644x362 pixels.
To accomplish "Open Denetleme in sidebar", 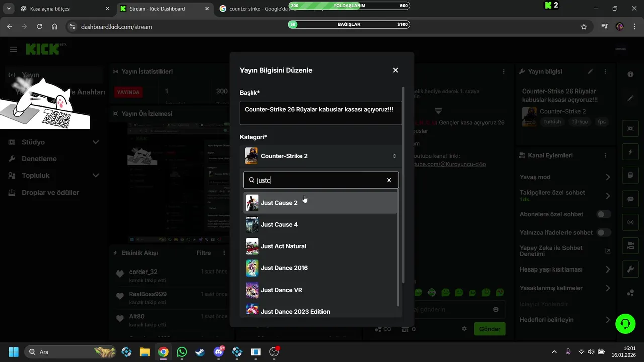I will (x=39, y=159).
